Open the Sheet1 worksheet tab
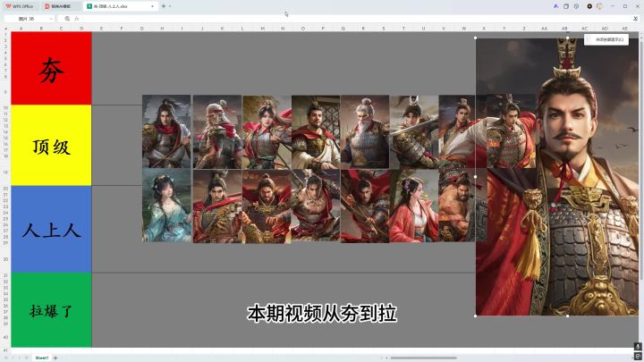Image resolution: width=644 pixels, height=362 pixels. 41,358
